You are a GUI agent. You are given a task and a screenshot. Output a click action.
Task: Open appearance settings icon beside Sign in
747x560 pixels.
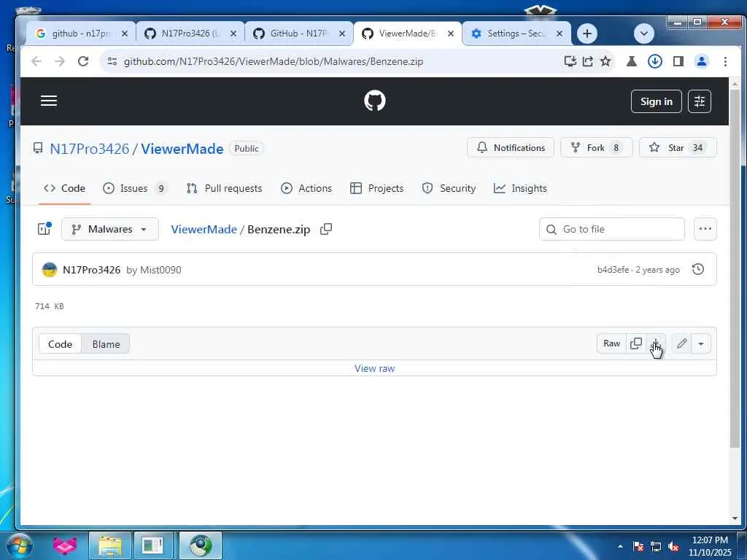coord(700,101)
